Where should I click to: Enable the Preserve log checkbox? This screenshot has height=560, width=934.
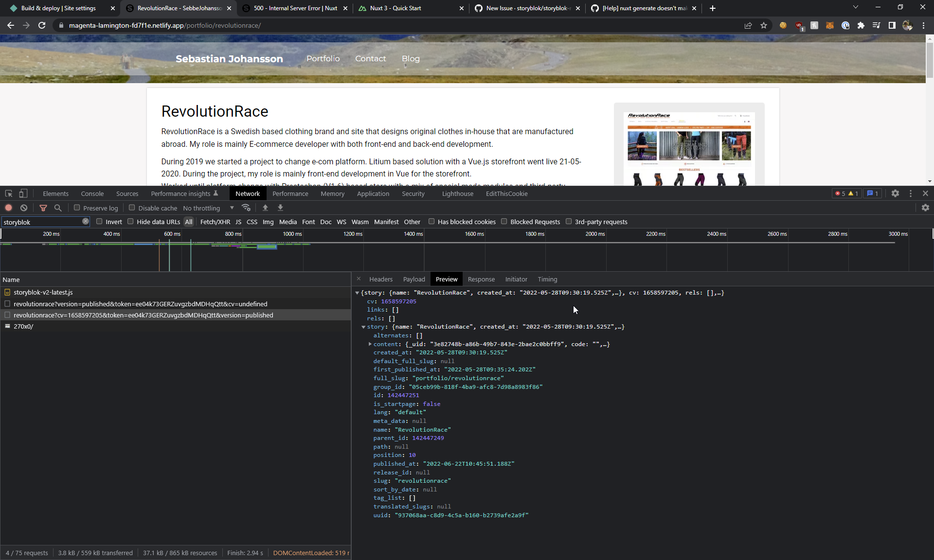76,208
